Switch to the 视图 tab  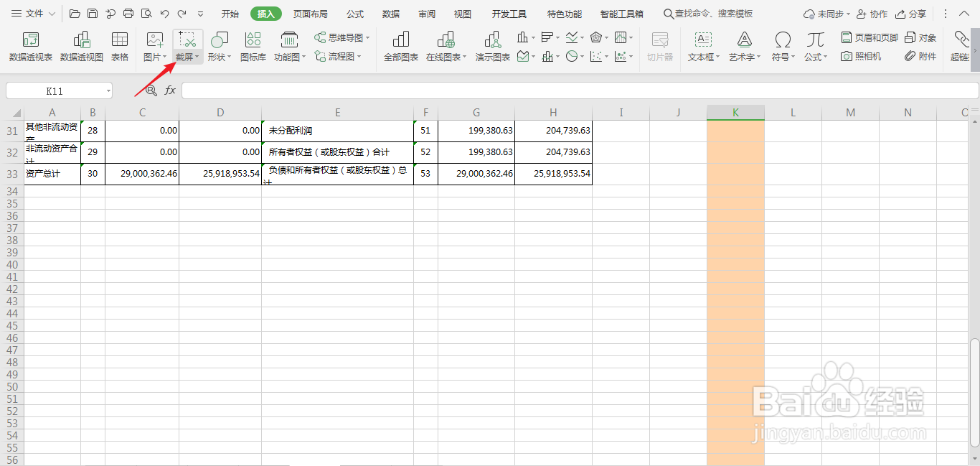coord(463,14)
